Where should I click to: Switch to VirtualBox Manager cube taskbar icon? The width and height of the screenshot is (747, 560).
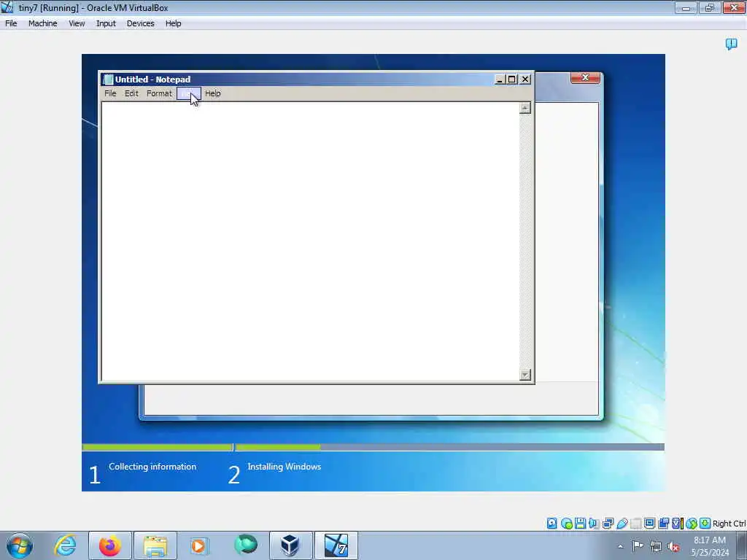click(x=290, y=545)
